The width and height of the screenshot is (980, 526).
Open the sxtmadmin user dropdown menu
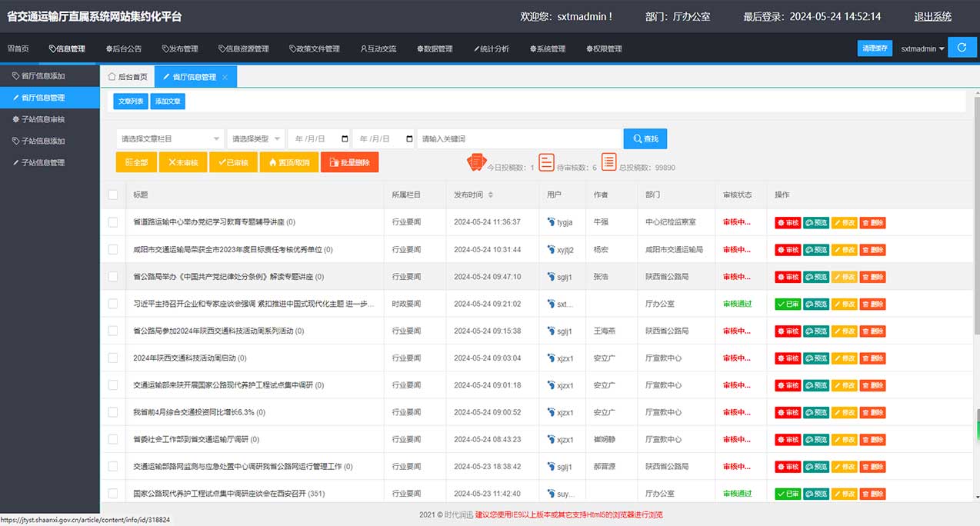pos(923,48)
